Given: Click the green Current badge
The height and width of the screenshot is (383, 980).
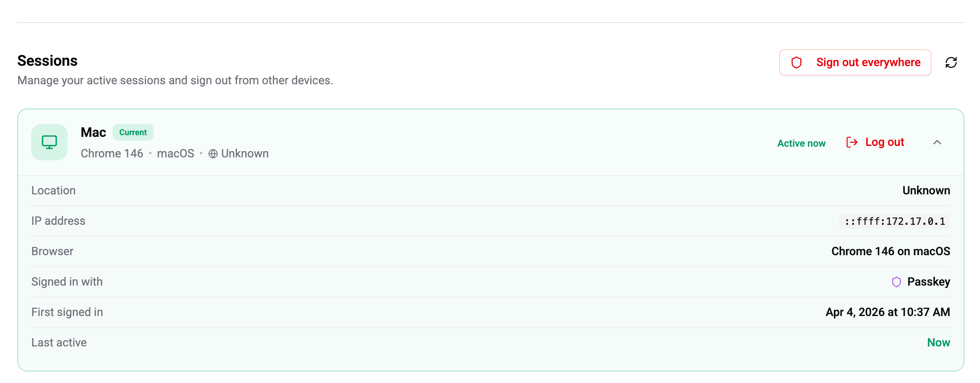Looking at the screenshot, I should (133, 132).
